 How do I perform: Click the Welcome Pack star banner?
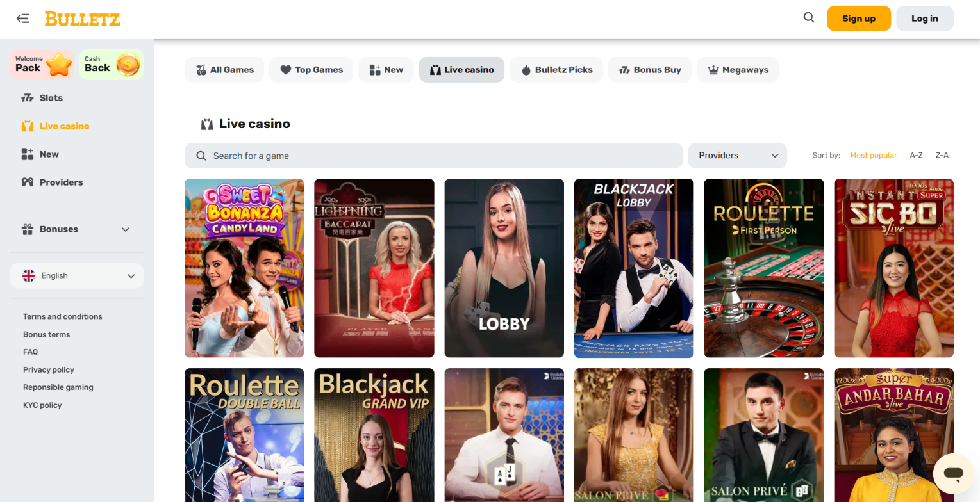42,64
